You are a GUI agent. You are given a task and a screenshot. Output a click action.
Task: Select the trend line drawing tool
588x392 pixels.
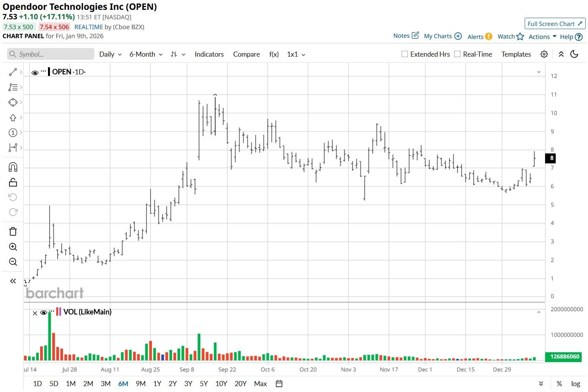click(x=13, y=72)
